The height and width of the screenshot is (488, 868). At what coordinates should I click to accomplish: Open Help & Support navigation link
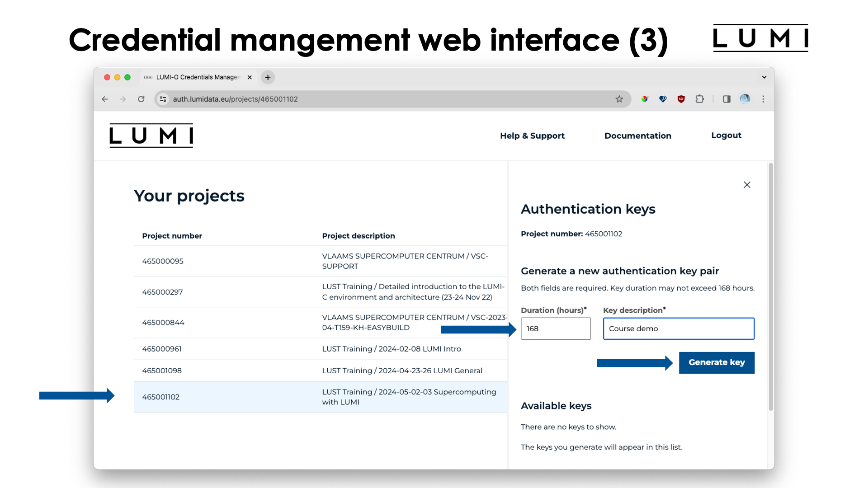533,135
